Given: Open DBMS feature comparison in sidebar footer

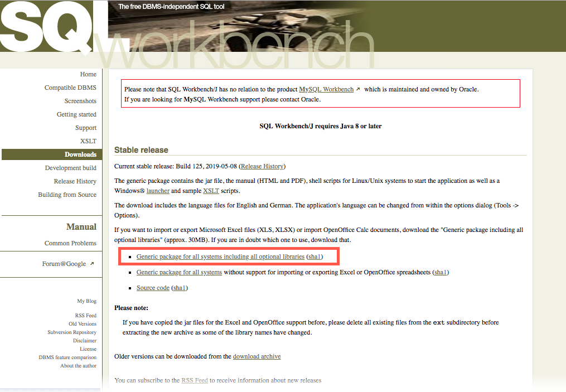Looking at the screenshot, I should pos(67,357).
